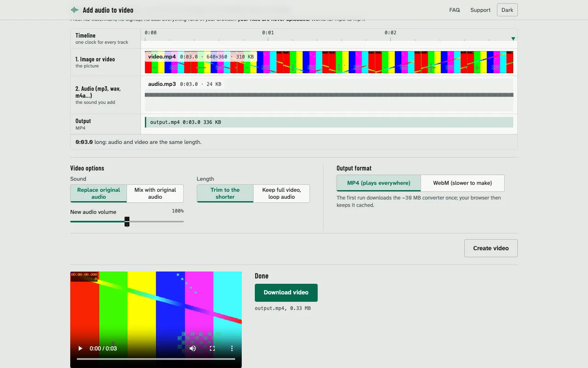Open the Support link
The height and width of the screenshot is (368, 588).
pos(481,10)
